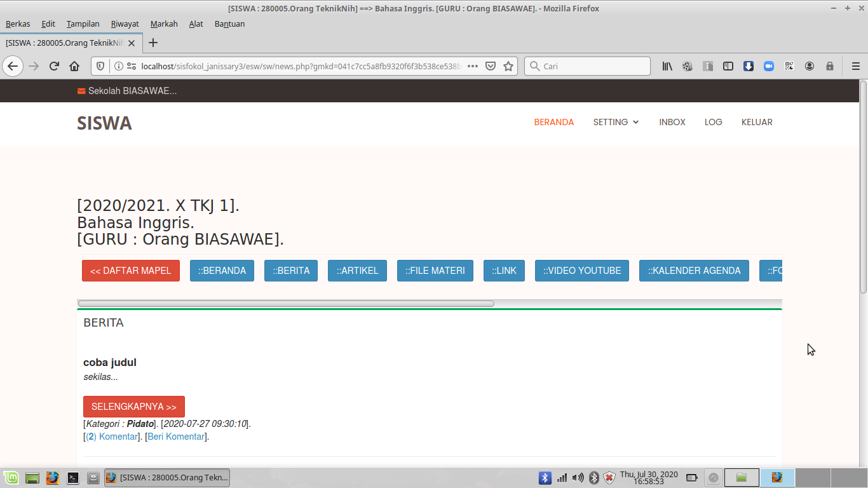Bookmark this page with the star
868x488 pixels.
(508, 66)
